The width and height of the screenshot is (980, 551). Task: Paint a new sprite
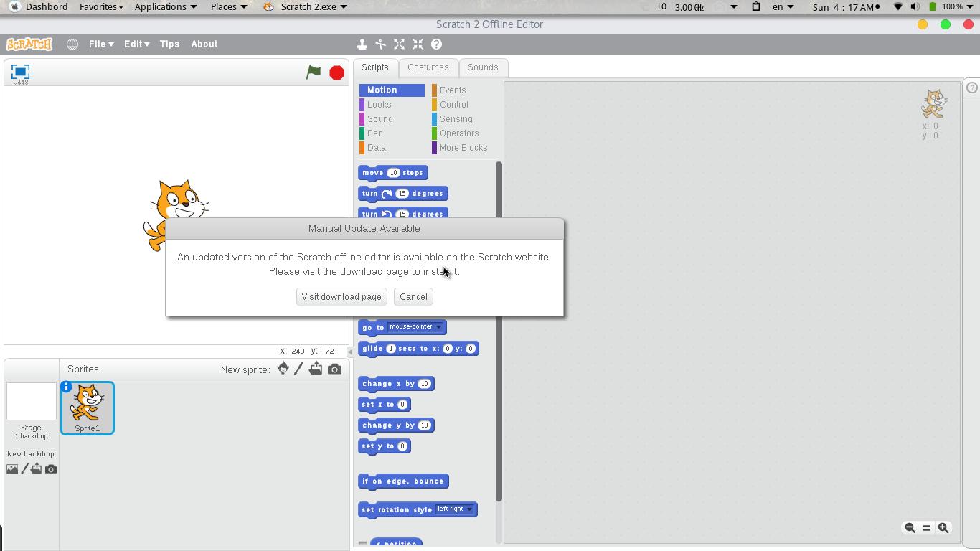(x=299, y=369)
